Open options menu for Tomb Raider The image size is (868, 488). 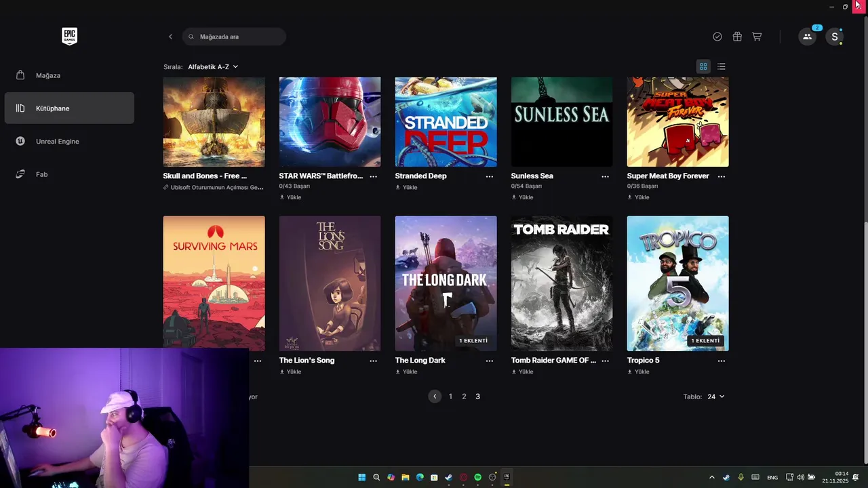606,361
